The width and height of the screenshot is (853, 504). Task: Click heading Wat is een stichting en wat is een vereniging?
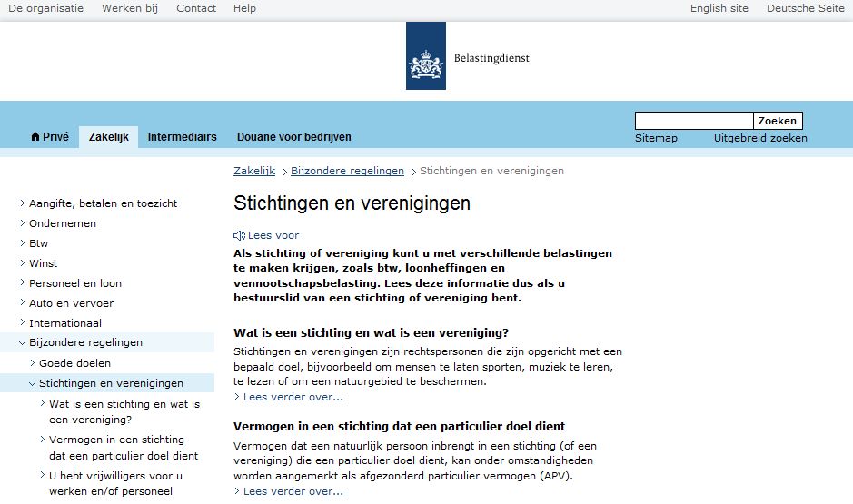point(371,332)
